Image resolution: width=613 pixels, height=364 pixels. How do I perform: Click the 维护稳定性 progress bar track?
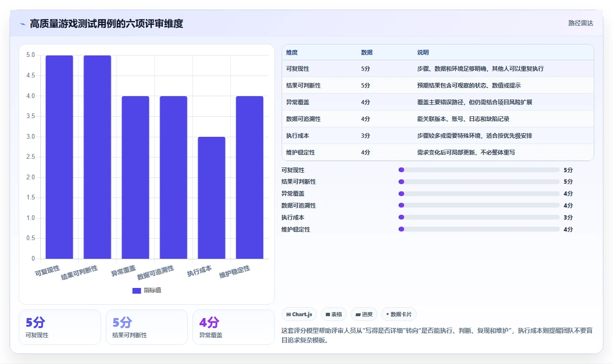coord(479,230)
